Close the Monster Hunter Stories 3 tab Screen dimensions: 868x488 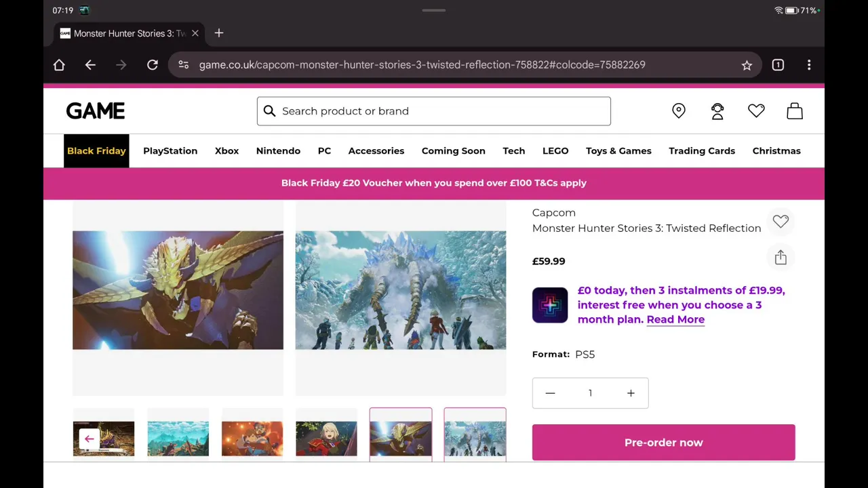coord(195,33)
